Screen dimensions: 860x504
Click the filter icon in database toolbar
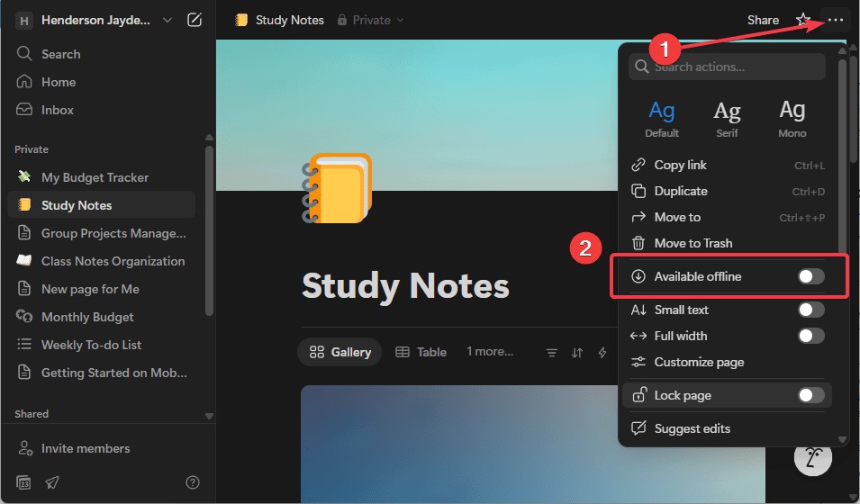click(552, 353)
